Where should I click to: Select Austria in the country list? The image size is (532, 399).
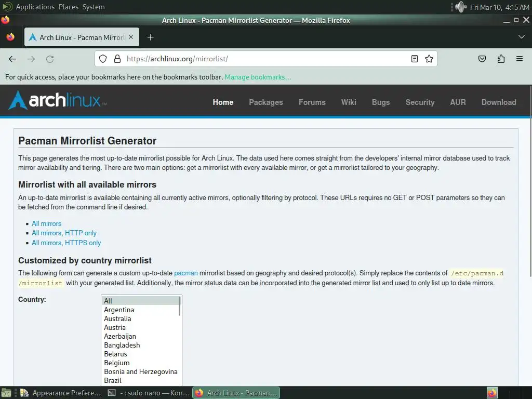coord(140,327)
